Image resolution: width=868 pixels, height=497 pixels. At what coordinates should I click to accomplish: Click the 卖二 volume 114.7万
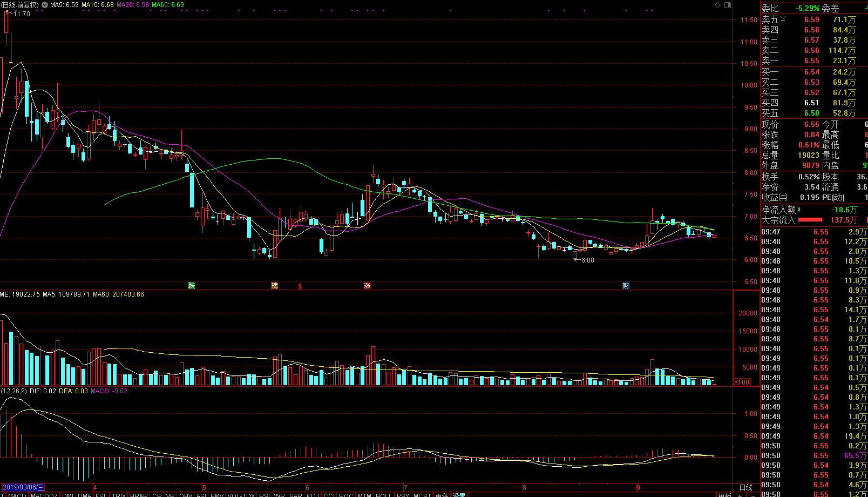842,50
